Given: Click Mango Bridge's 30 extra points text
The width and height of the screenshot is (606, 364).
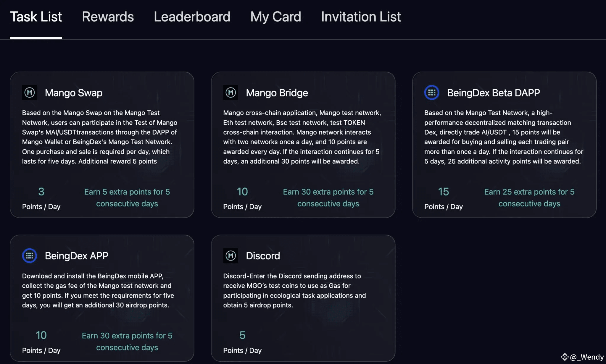Looking at the screenshot, I should (328, 198).
